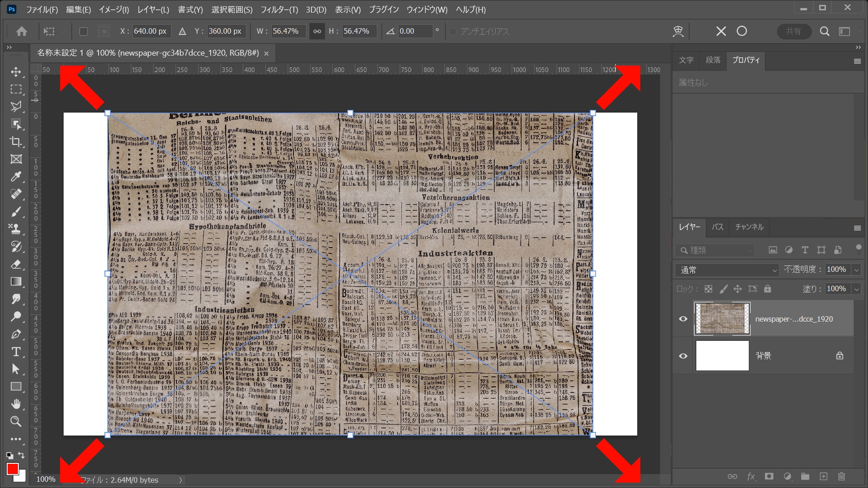Viewport: 868px width, 488px height.
Task: Toggle lock all padlock icon
Action: pyautogui.click(x=768, y=289)
